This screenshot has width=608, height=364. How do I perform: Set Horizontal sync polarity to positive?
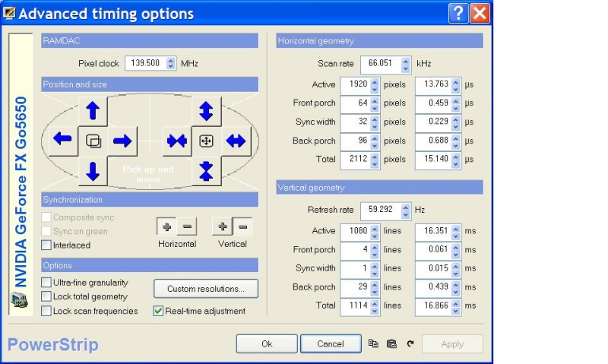tap(166, 226)
